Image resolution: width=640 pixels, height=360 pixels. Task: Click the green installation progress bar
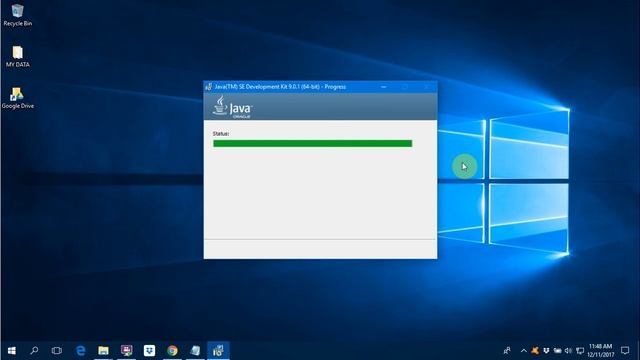[313, 143]
